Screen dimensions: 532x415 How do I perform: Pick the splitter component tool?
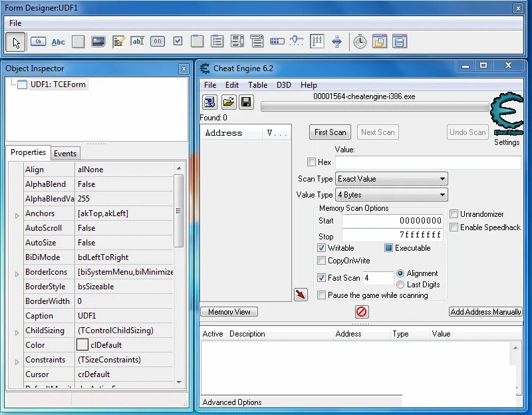click(337, 42)
